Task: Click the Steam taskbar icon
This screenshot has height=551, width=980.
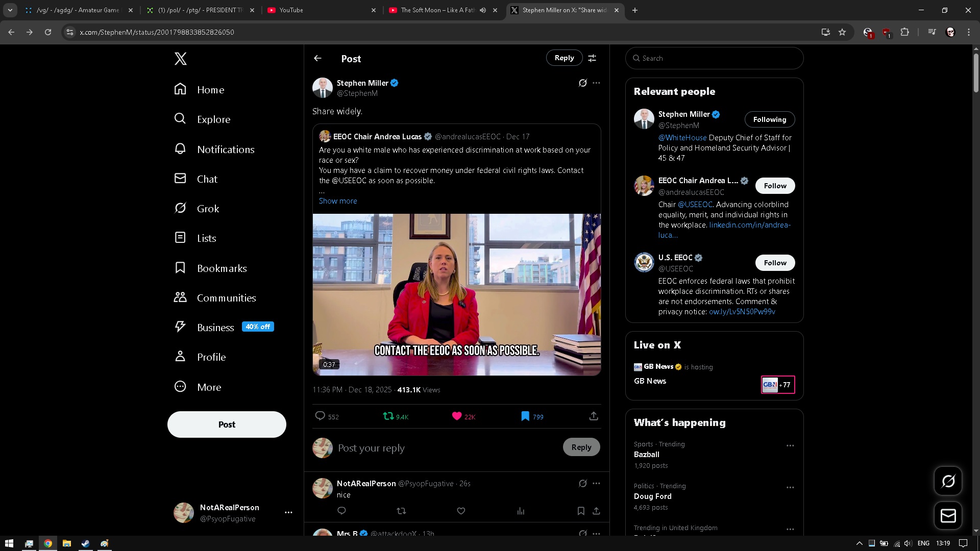Action: pos(85,543)
